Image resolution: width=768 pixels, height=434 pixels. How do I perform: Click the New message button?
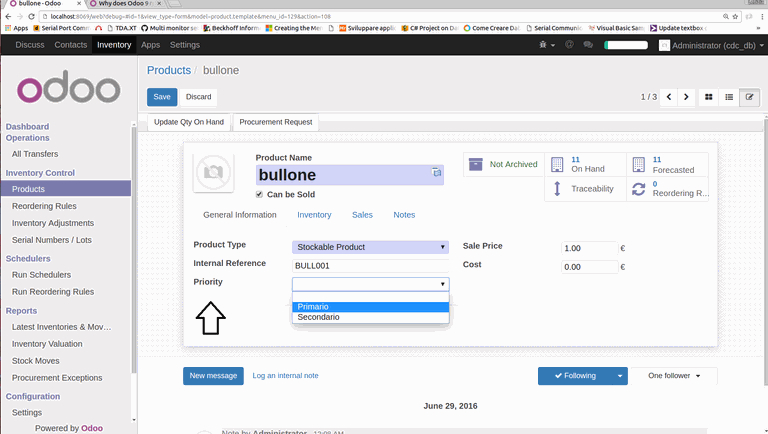213,376
